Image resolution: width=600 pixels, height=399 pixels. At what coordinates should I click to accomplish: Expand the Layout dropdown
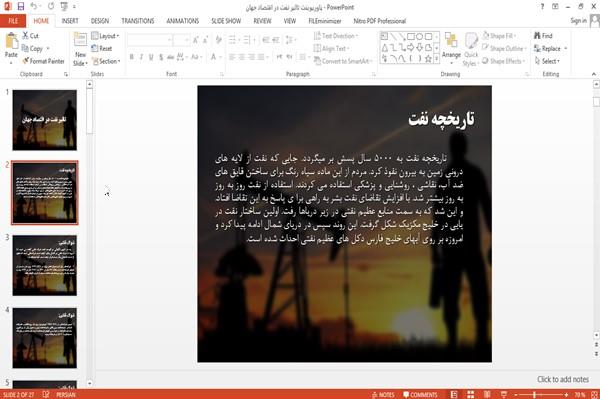click(x=105, y=36)
